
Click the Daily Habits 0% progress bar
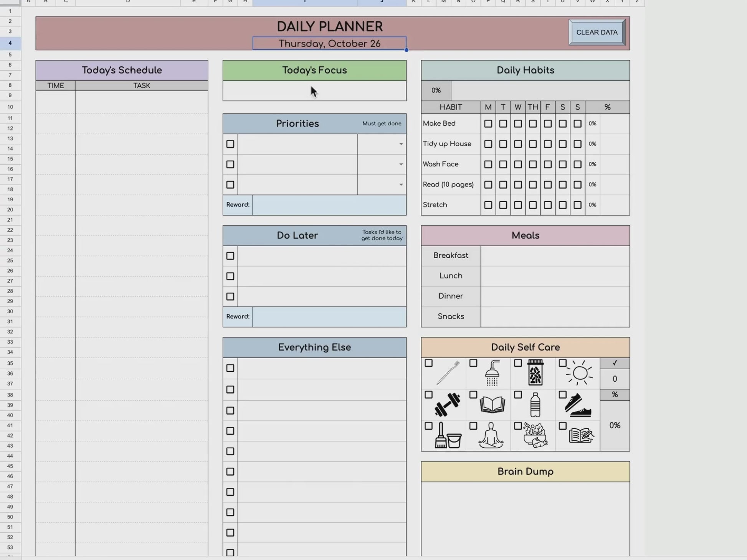click(540, 91)
